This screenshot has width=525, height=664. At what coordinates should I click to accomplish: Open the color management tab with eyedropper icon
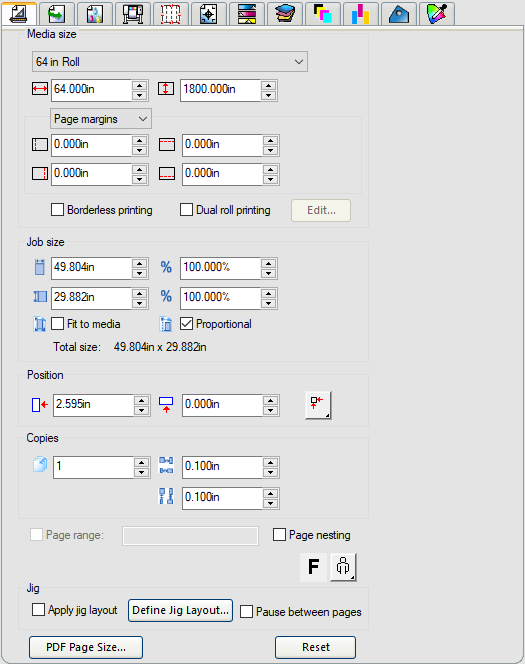coord(437,14)
